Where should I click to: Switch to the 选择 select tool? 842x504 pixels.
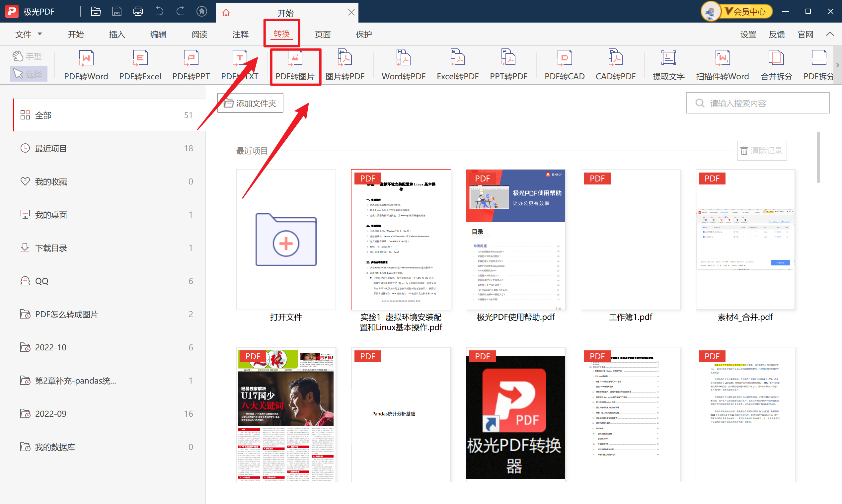pyautogui.click(x=29, y=74)
